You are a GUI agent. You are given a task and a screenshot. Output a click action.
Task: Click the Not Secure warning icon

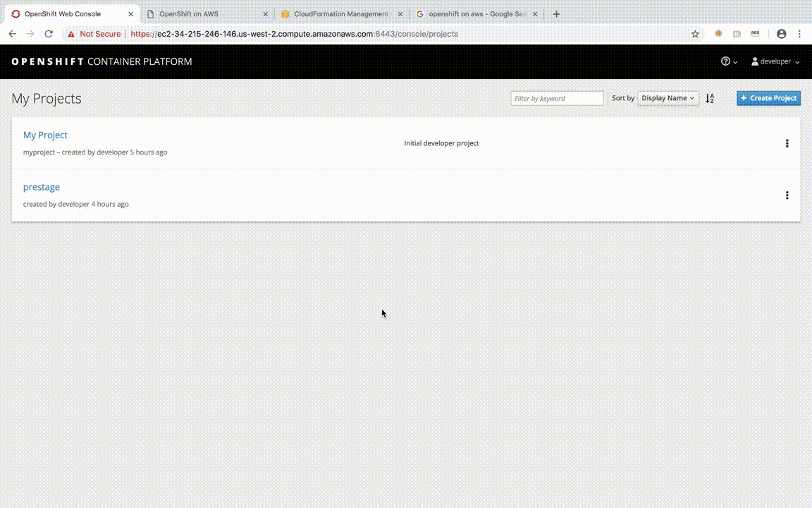(x=71, y=34)
